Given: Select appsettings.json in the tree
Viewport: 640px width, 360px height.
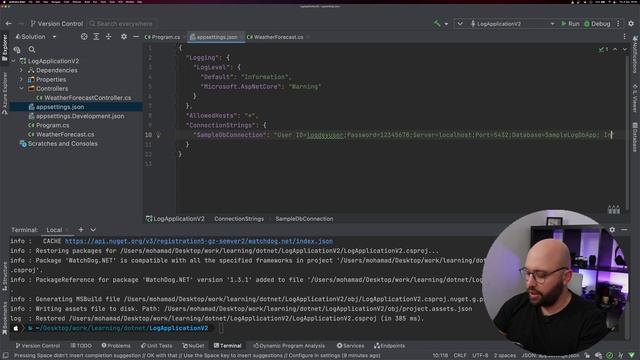Looking at the screenshot, I should point(56,107).
